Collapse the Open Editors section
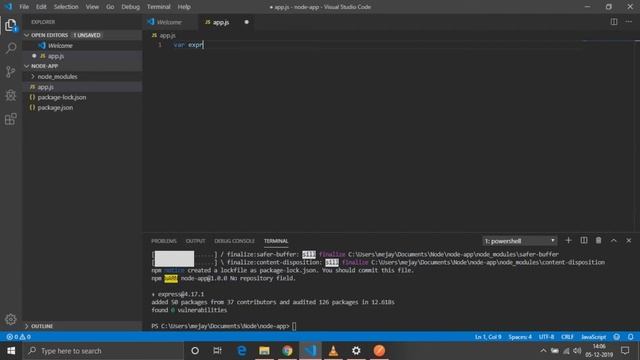Screen dimensions: 640x360 pyautogui.click(x=27, y=35)
